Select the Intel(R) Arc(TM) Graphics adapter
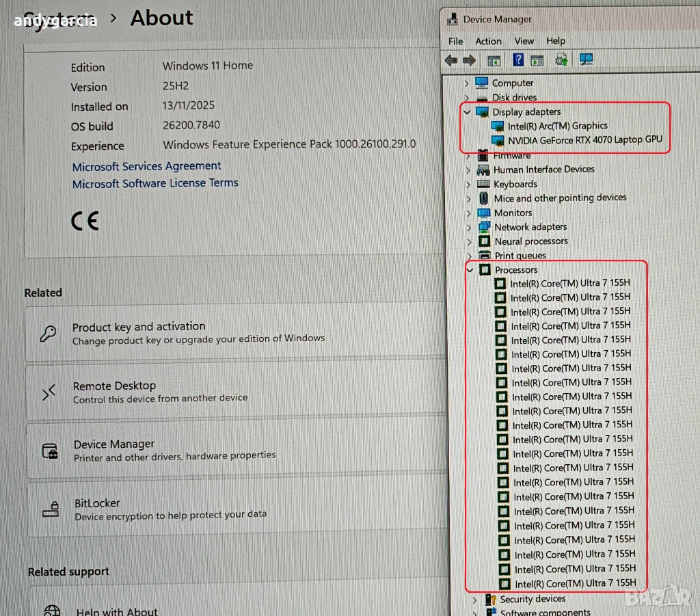The image size is (700, 616). 557,126
